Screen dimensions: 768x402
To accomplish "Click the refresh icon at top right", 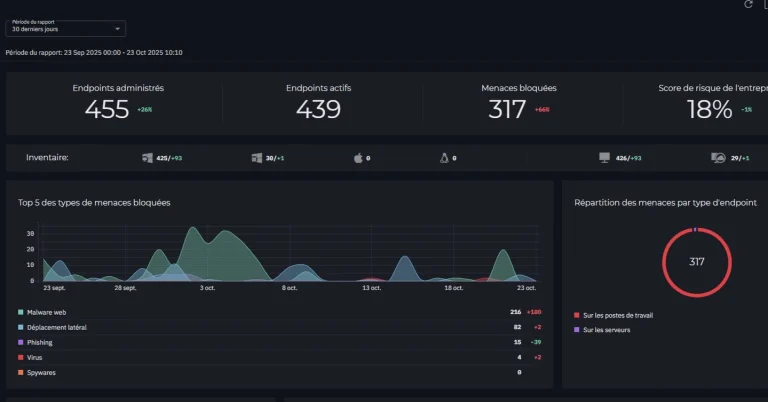I will (747, 5).
